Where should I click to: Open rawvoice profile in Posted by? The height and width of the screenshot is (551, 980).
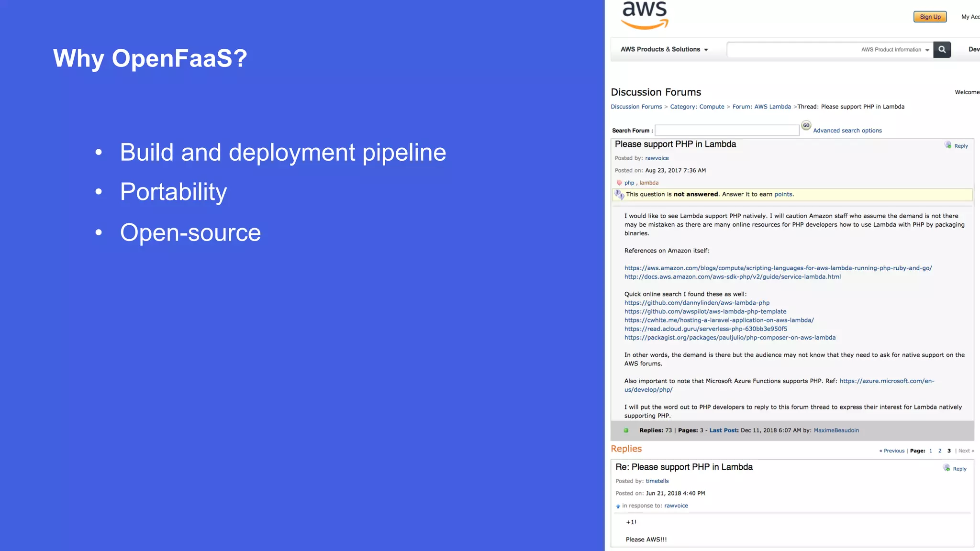coord(657,158)
